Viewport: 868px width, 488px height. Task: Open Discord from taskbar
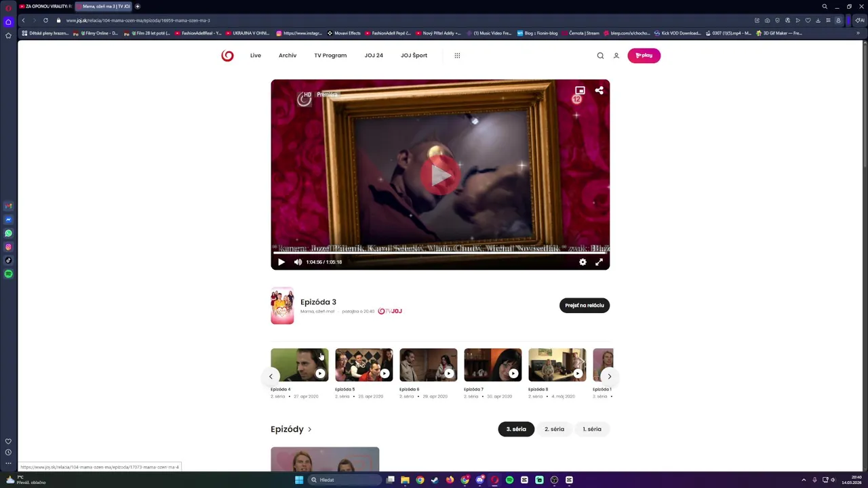[x=480, y=480]
